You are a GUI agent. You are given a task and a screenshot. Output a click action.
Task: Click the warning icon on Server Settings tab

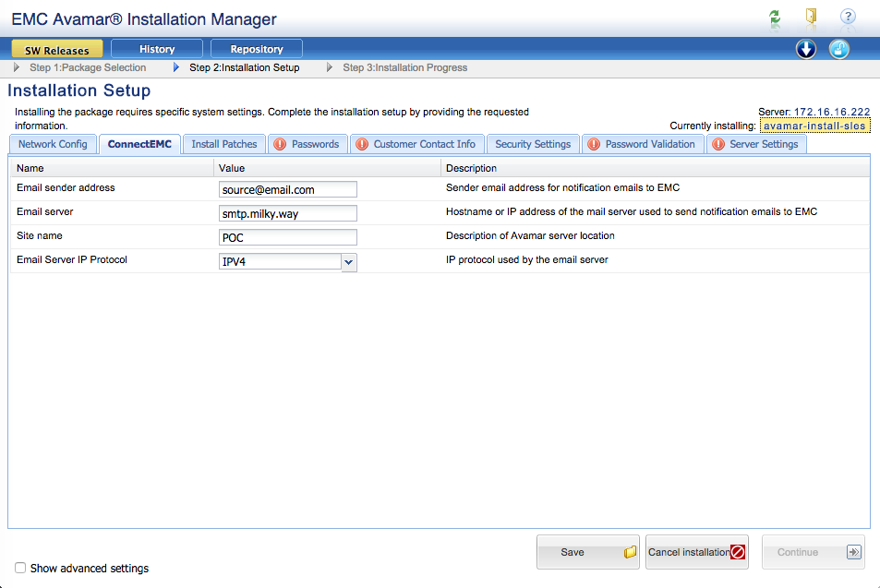click(717, 144)
